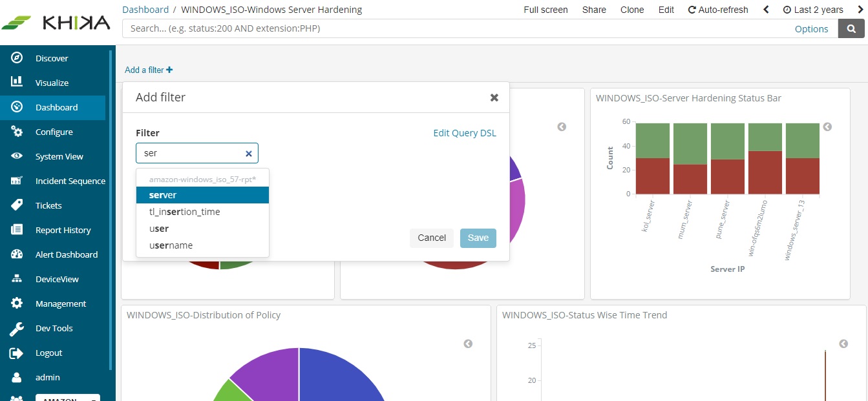Select username field option
868x401 pixels.
click(x=202, y=245)
